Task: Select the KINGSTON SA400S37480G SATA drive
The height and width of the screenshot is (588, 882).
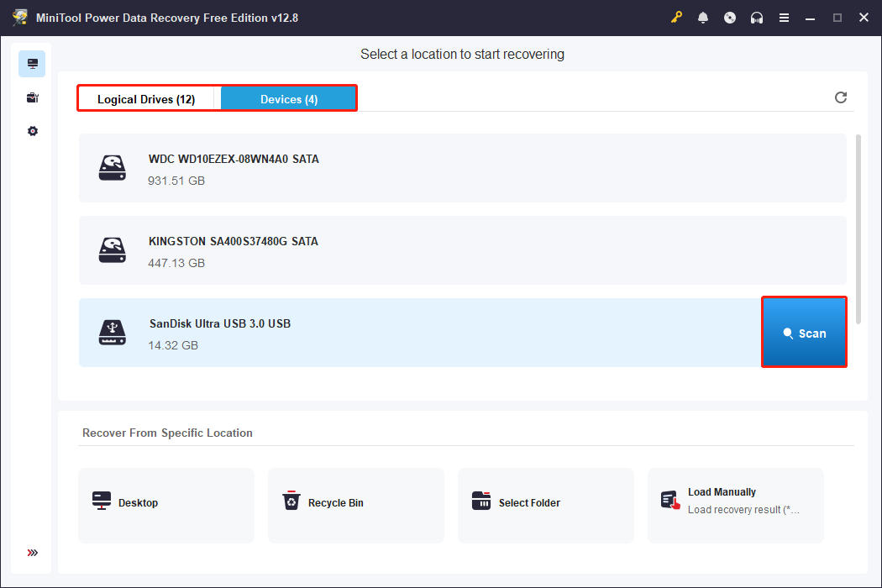Action: point(462,250)
